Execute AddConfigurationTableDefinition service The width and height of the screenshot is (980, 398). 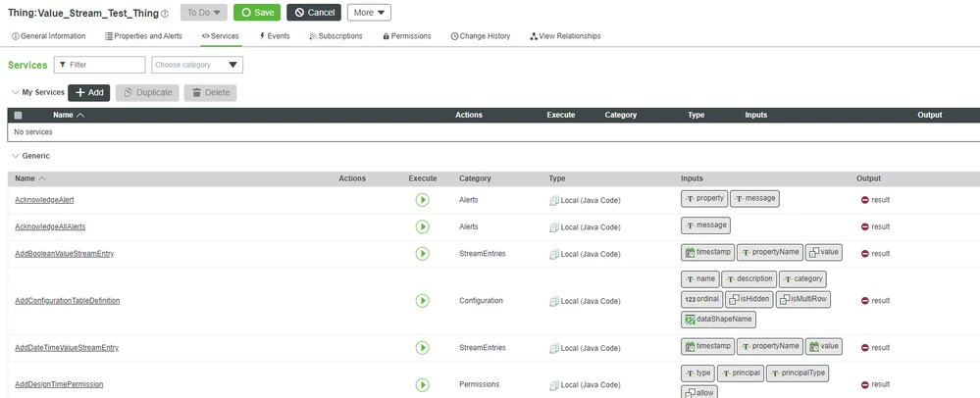423,301
